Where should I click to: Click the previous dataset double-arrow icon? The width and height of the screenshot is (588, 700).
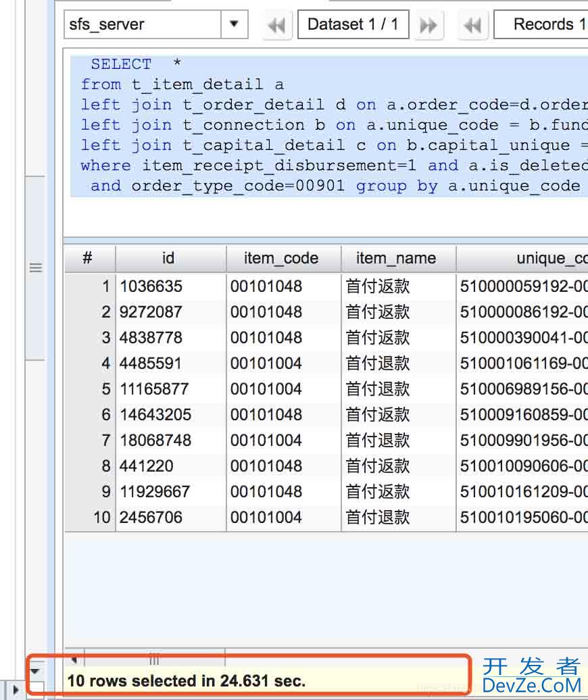tap(276, 26)
